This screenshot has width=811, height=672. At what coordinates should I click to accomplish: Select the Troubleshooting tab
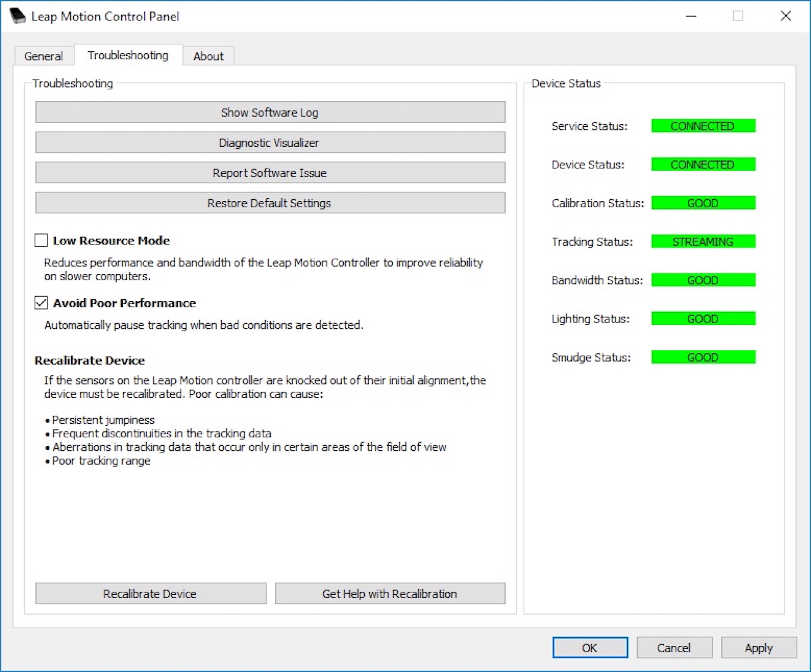click(128, 56)
